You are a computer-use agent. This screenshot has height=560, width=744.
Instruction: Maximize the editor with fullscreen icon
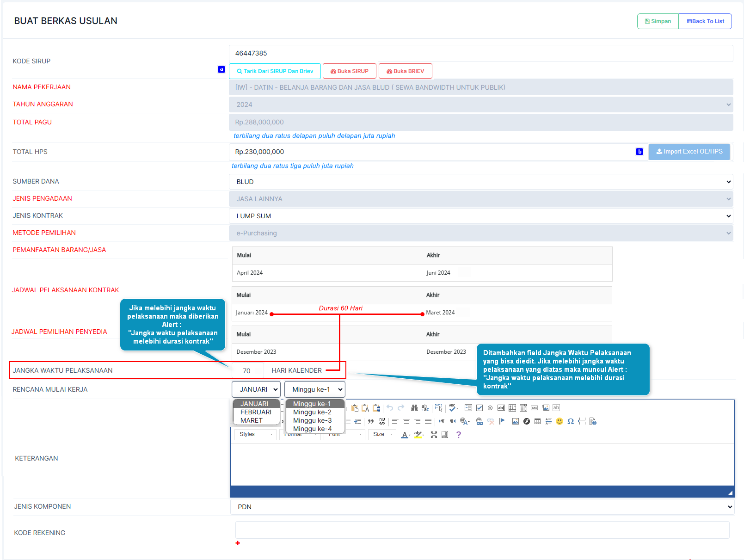tap(434, 435)
